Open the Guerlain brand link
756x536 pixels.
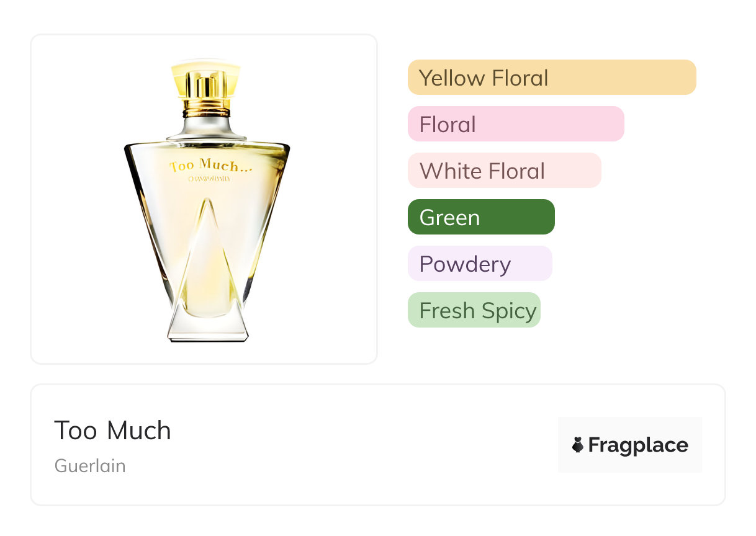click(90, 466)
